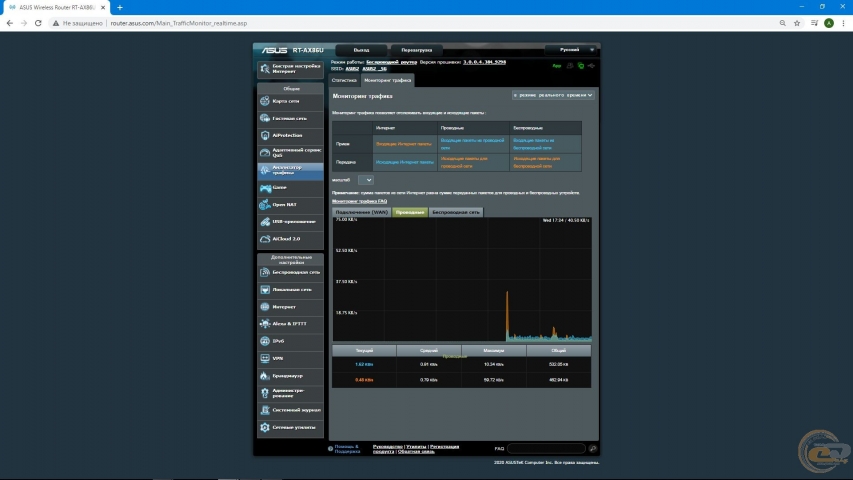Open Руководство link in footer

(388, 447)
